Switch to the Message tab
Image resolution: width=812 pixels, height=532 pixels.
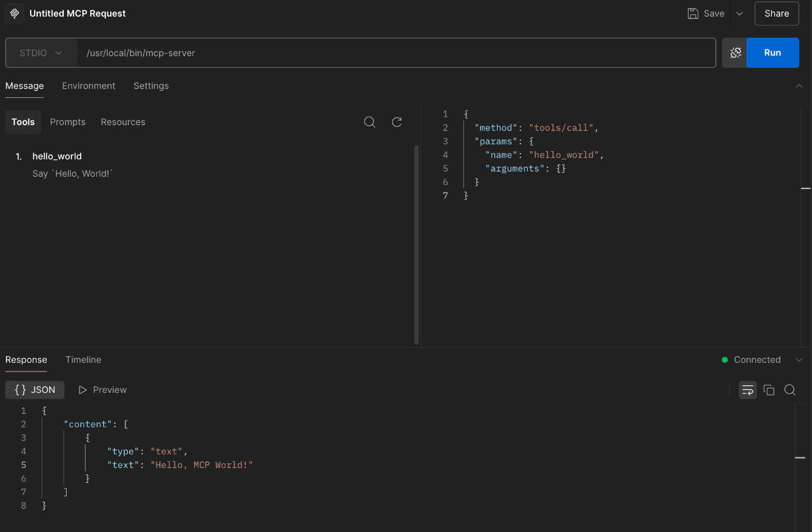[x=24, y=86]
